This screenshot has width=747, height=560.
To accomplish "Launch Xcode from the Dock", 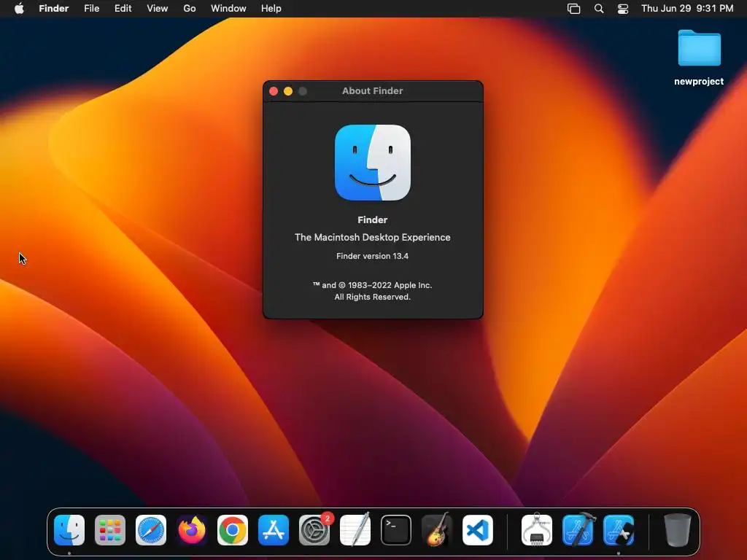I will [x=578, y=530].
